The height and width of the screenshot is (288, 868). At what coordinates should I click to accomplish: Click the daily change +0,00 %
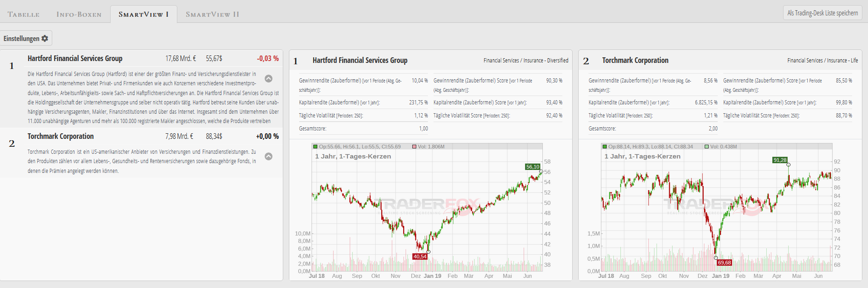point(267,136)
